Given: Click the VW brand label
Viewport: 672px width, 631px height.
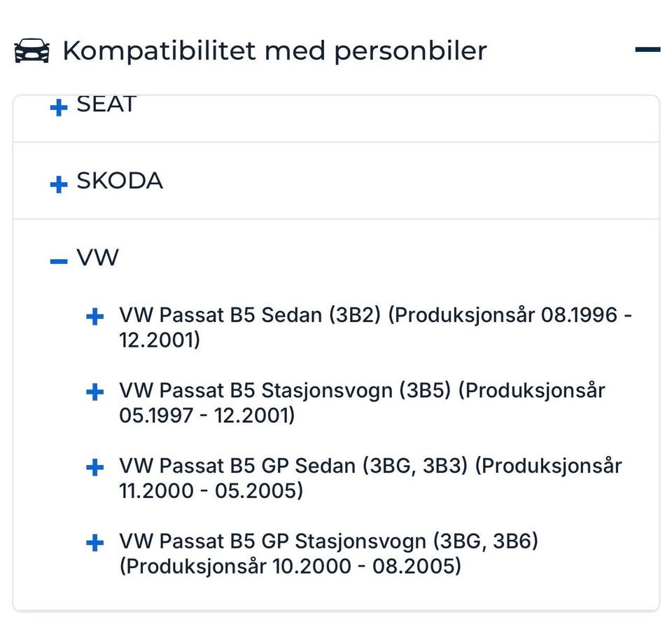Looking at the screenshot, I should tap(97, 258).
